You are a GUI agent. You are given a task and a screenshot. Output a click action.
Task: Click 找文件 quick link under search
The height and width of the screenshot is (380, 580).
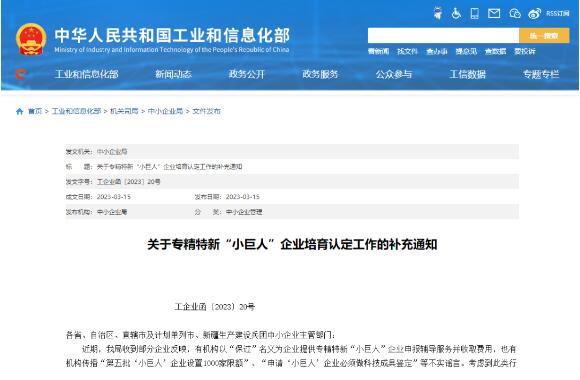click(407, 51)
